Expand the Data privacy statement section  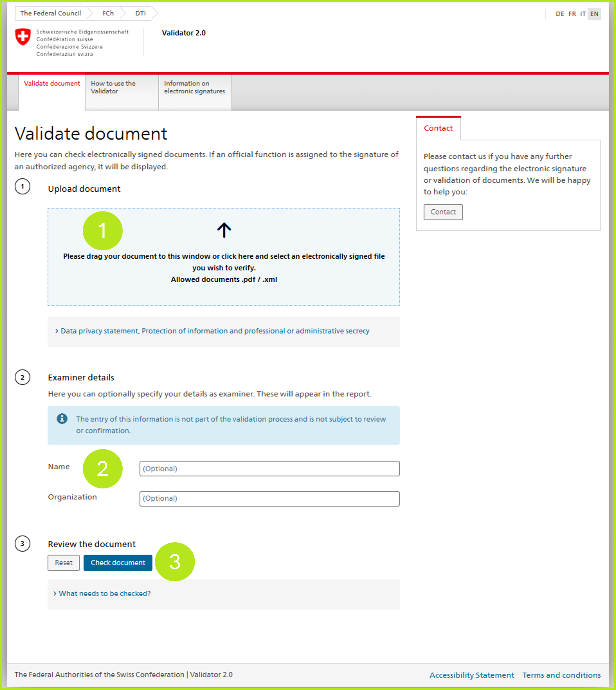tap(215, 331)
